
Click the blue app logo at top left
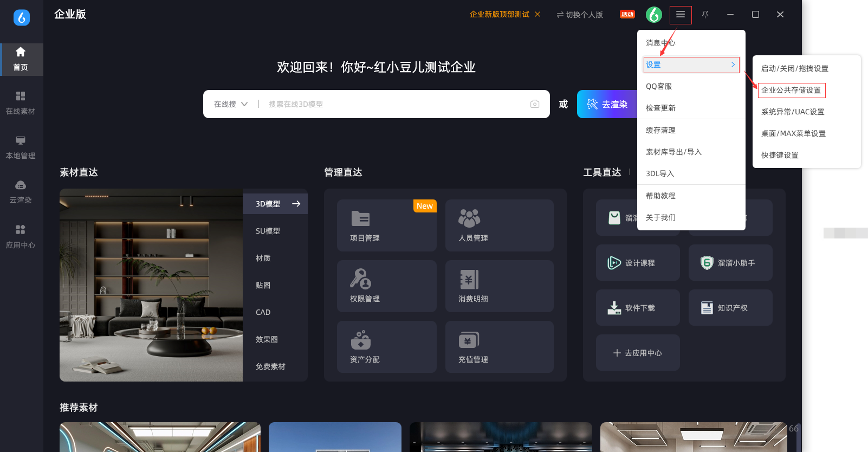22,17
